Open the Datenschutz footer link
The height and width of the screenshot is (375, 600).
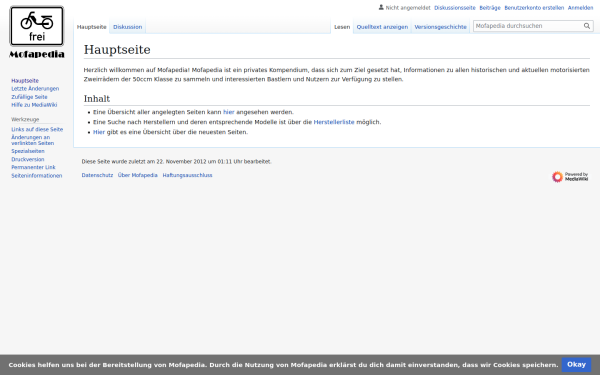pos(97,175)
